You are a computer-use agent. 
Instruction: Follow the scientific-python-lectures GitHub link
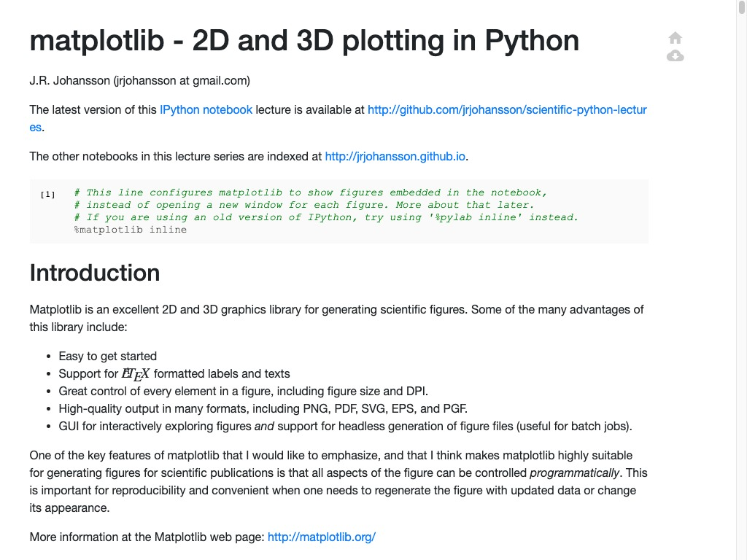(x=506, y=110)
